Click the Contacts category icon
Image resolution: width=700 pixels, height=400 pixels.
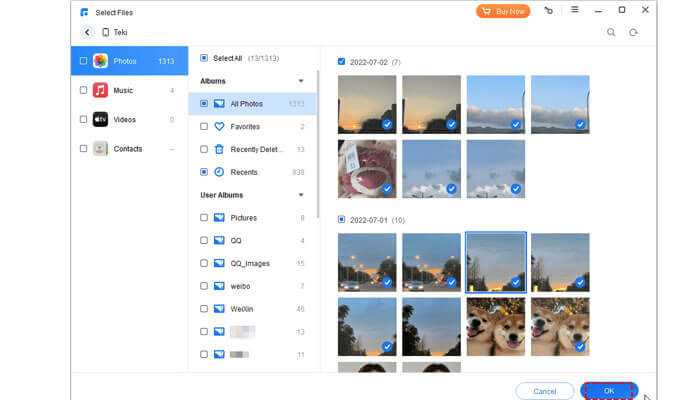point(101,149)
